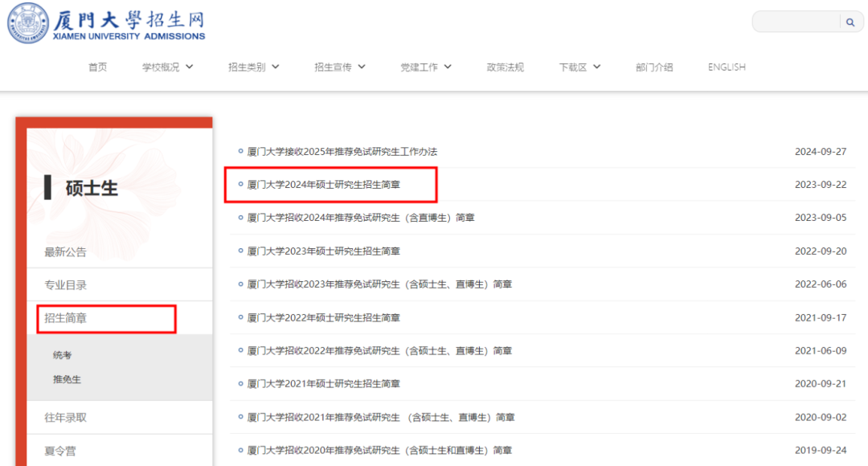Image resolution: width=868 pixels, height=466 pixels.
Task: Open 厦门大学招收2022年推荐免试研究生简章 link
Action: click(x=379, y=351)
